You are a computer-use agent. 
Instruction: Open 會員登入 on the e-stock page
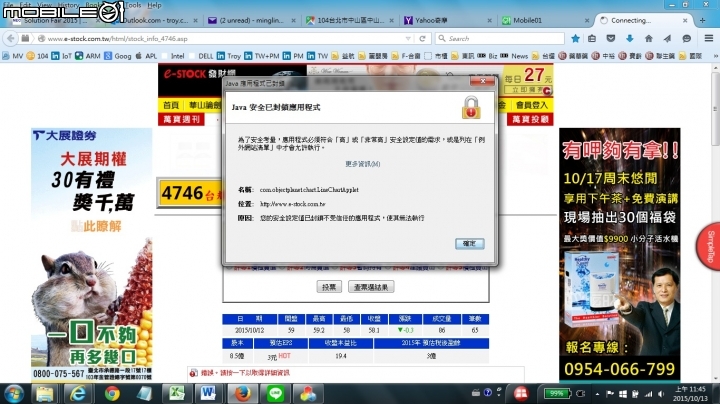tap(531, 105)
